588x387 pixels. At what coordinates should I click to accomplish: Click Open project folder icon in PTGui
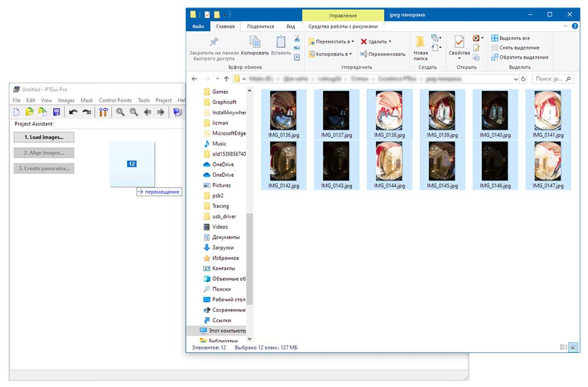point(29,112)
